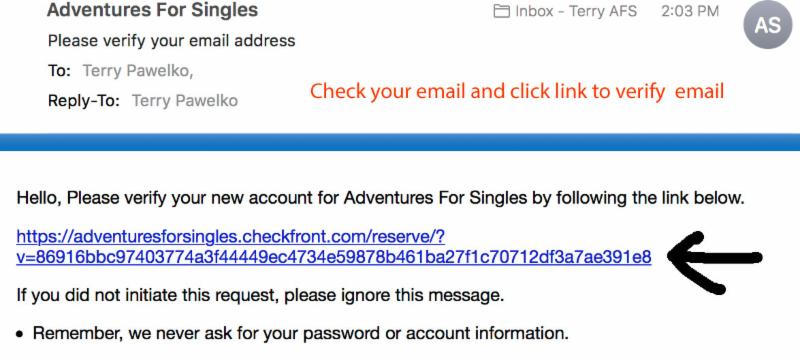Click the AS sender avatar circle
Screen dimensions: 800x361
click(x=768, y=24)
